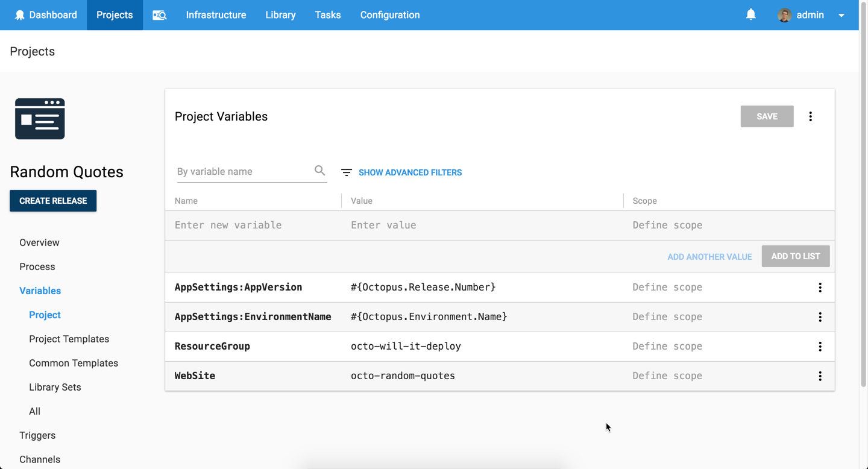Image resolution: width=868 pixels, height=469 pixels.
Task: Open Define scope for AppSettings:AppVersion
Action: pos(667,287)
